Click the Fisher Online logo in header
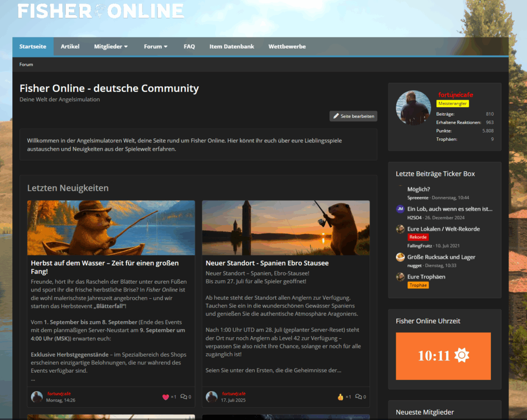The image size is (527, 420). pyautogui.click(x=101, y=11)
